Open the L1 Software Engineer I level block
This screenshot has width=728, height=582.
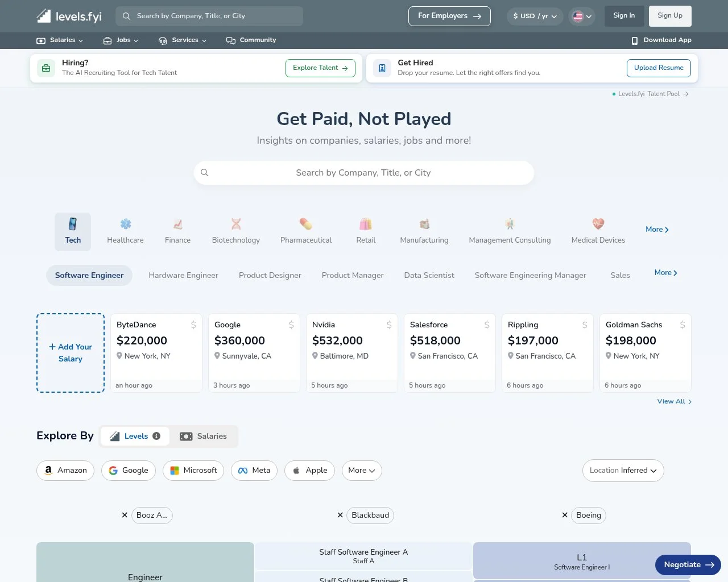coord(582,561)
